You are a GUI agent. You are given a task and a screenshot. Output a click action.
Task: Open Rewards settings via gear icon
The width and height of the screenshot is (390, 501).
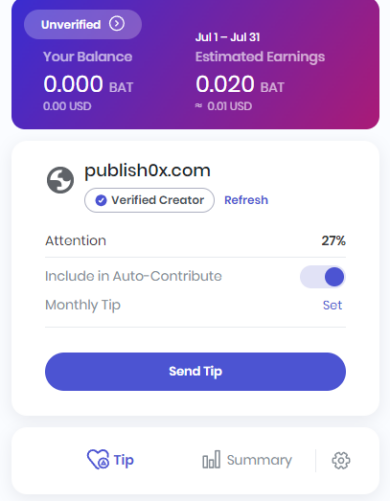[341, 460]
